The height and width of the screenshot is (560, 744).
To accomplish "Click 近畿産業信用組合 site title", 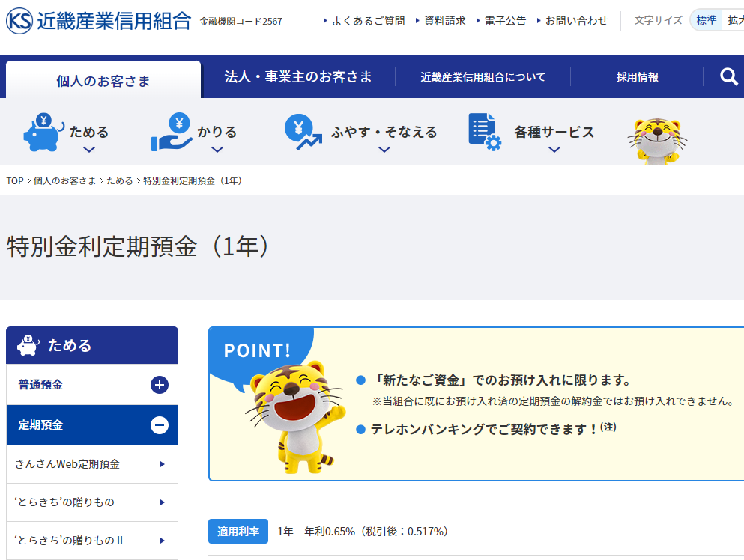I will [114, 21].
